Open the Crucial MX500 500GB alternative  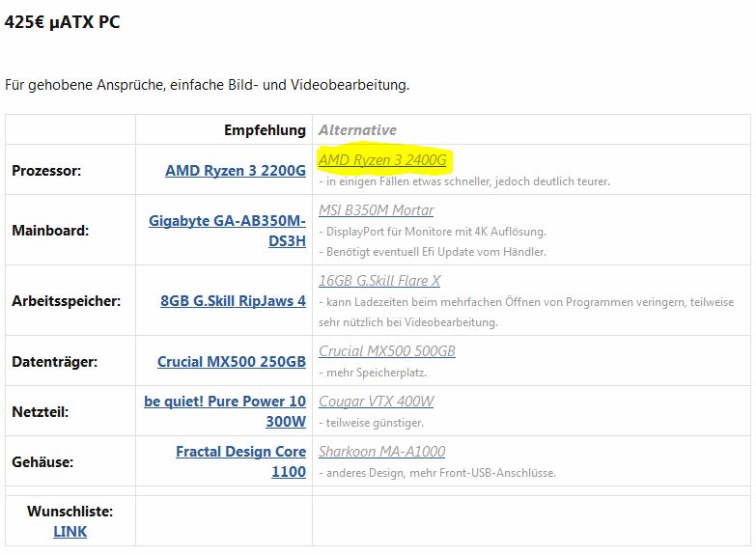coord(386,351)
